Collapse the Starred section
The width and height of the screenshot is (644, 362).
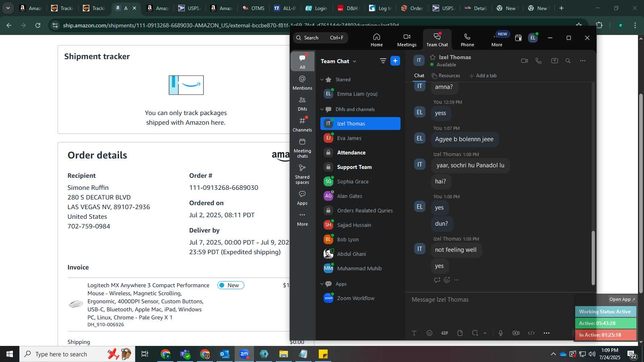tap(322, 80)
